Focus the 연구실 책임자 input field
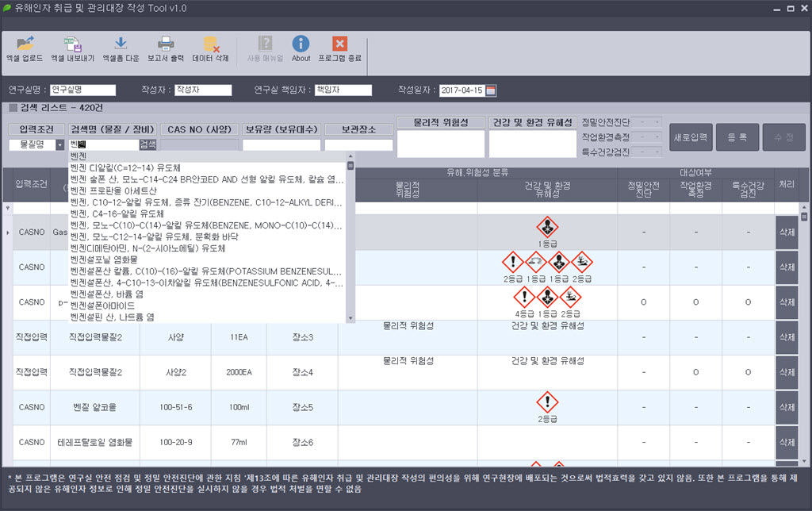Viewport: 812px width, 511px height. pos(343,90)
